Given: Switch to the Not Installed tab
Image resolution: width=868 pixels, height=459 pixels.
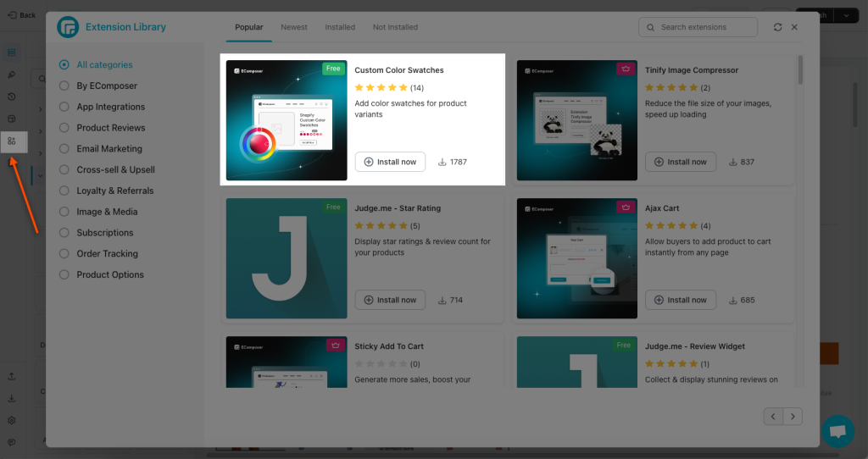Looking at the screenshot, I should tap(395, 27).
